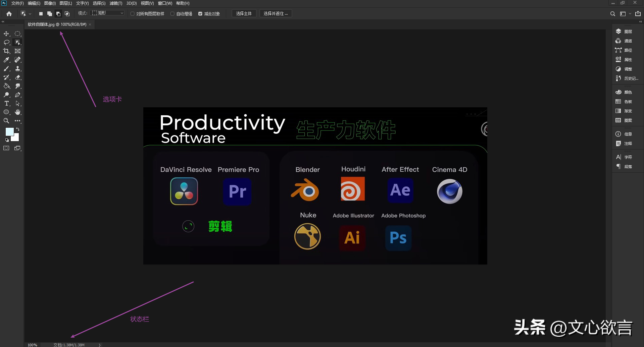
Task: Close the 软件自媒体.jpg document tab
Action: click(90, 24)
